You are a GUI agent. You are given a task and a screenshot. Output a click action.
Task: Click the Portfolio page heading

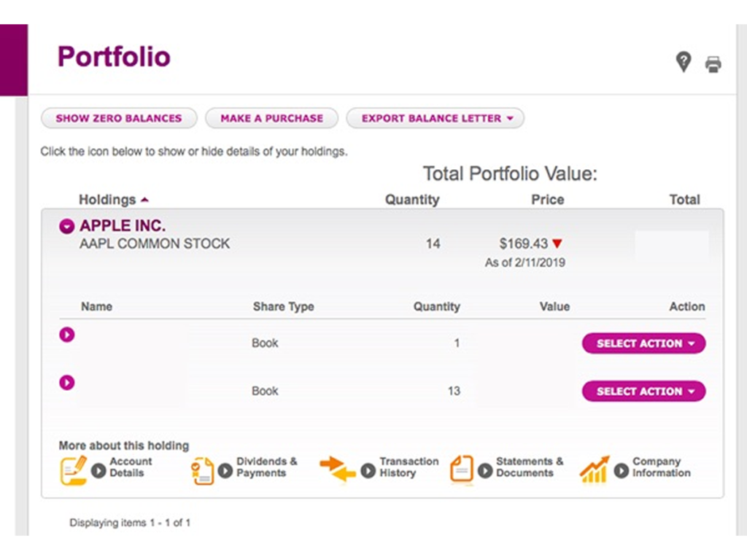(114, 57)
